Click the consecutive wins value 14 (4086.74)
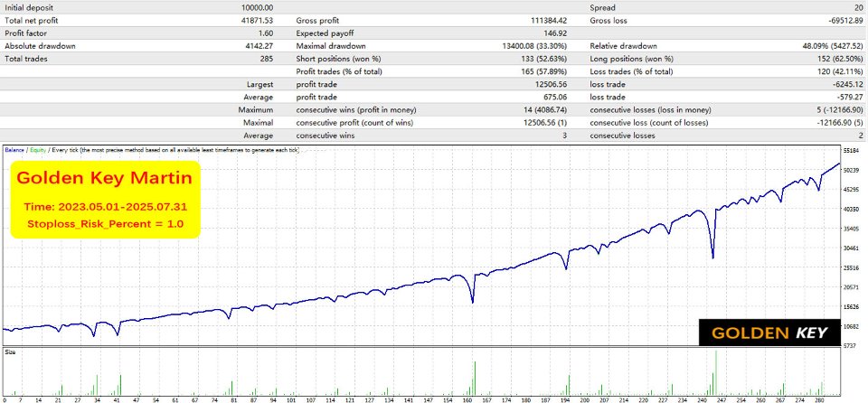This screenshot has width=868, height=403. point(544,109)
